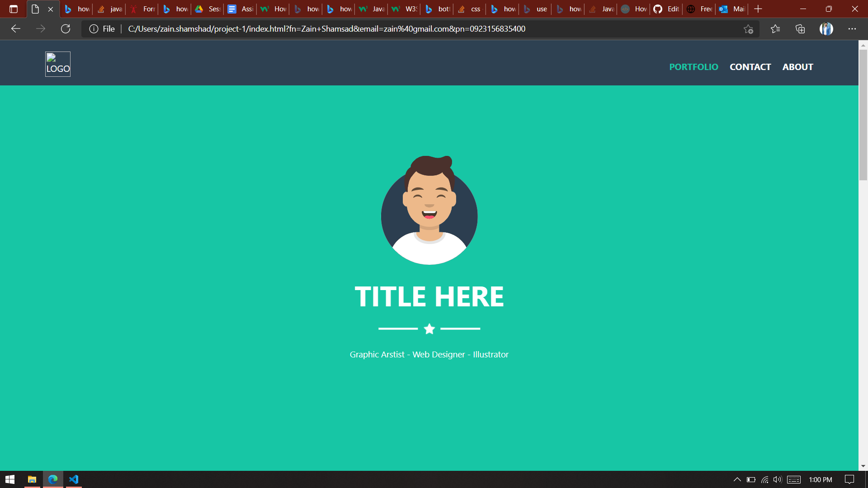Expand hidden system tray icons
Screen dimensions: 868x488
pos(737,479)
